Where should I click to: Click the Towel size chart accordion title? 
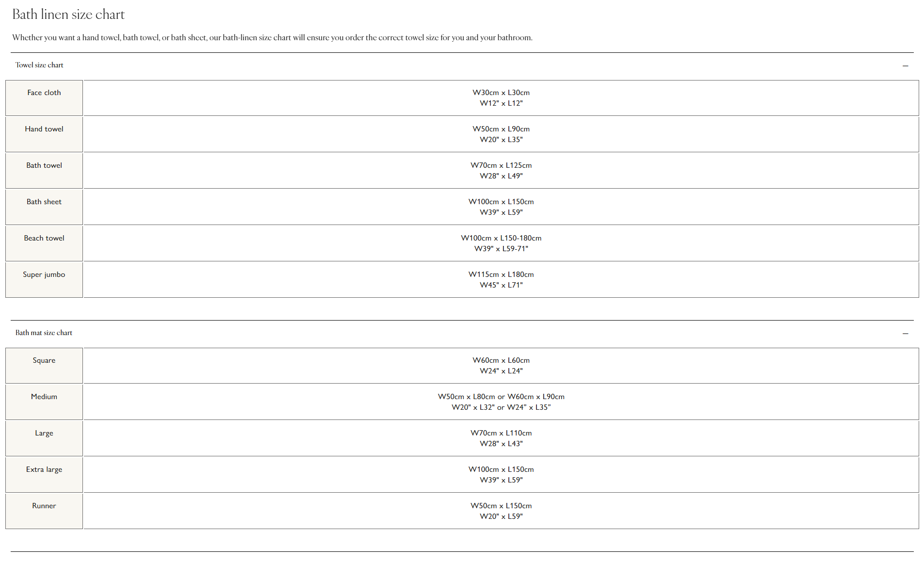point(39,65)
